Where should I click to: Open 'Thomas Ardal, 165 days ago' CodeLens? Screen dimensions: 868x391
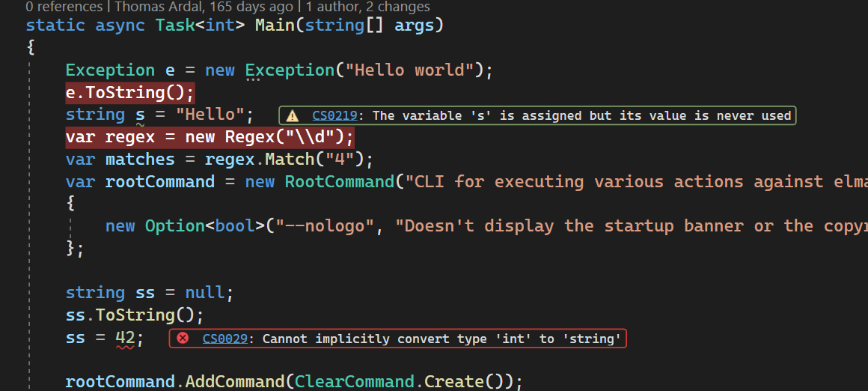204,7
